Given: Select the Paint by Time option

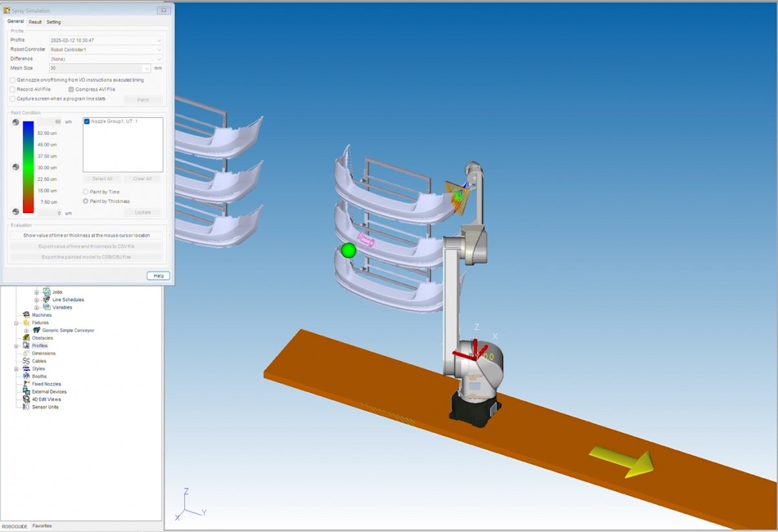Looking at the screenshot, I should pos(86,192).
